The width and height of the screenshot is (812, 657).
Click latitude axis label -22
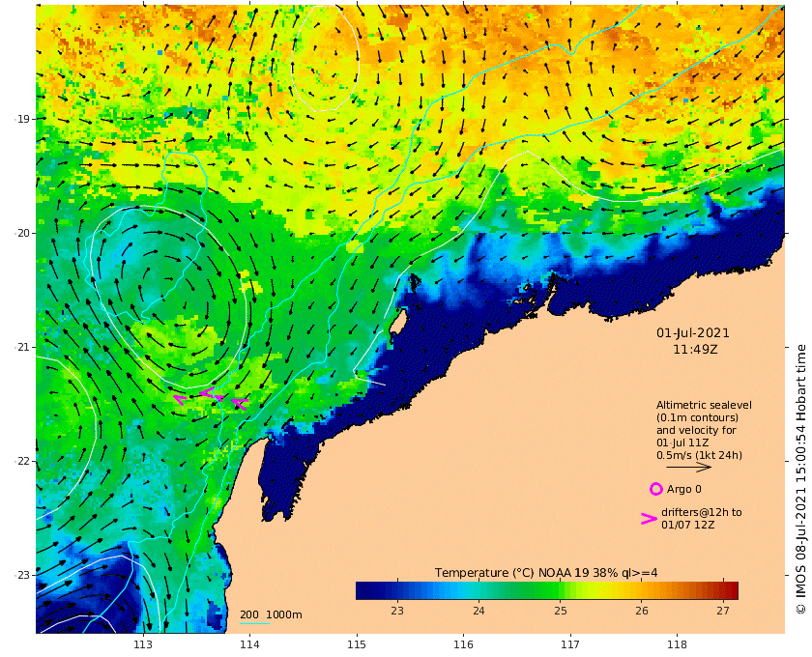pyautogui.click(x=22, y=461)
